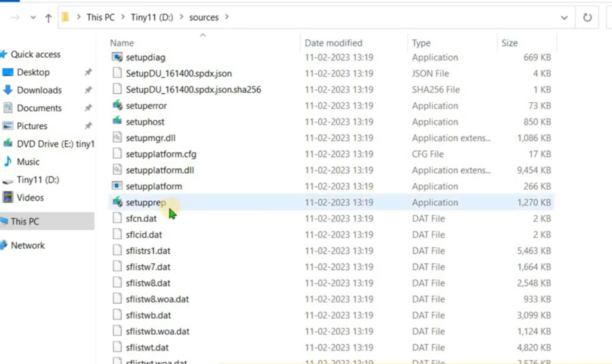Click the SetupDU_161400.spdx.json file icon

click(117, 73)
